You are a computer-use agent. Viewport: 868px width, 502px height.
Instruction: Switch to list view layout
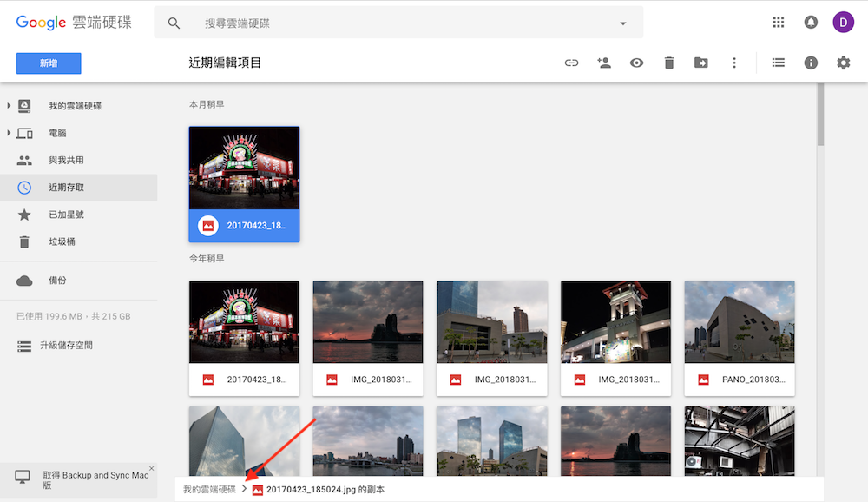pyautogui.click(x=779, y=63)
